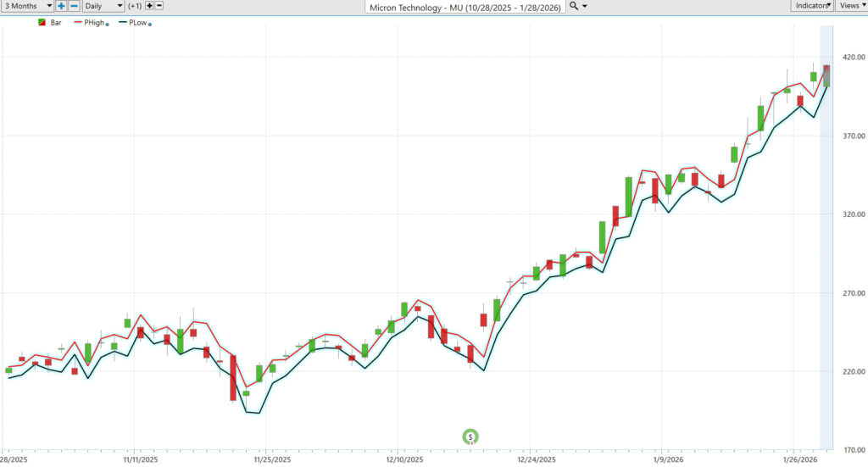Click the black plus forecast step button

click(x=150, y=6)
